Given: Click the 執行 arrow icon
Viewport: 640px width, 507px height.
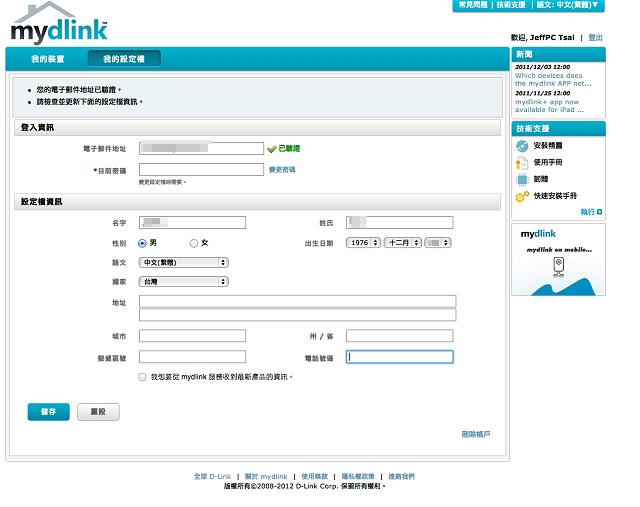Looking at the screenshot, I should (599, 212).
